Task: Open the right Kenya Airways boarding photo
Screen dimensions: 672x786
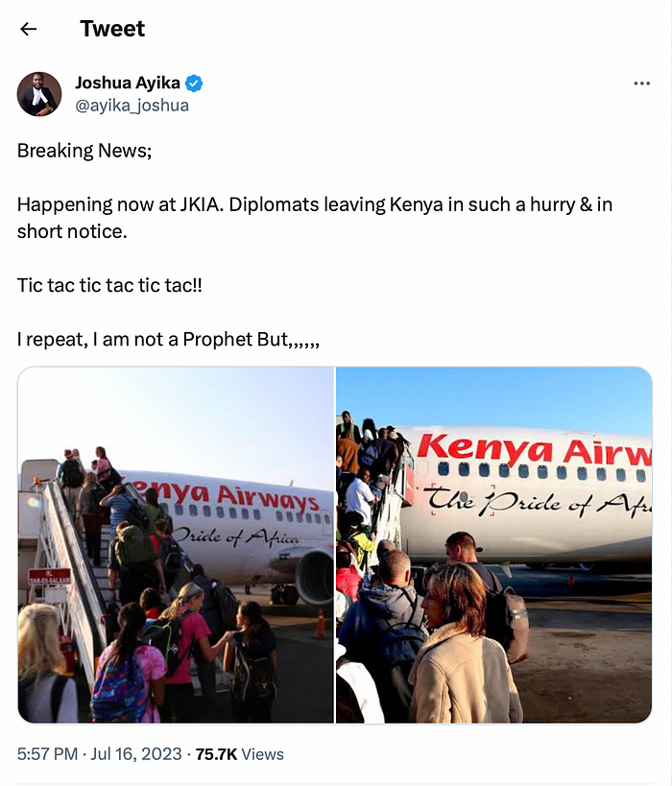Action: pos(494,545)
